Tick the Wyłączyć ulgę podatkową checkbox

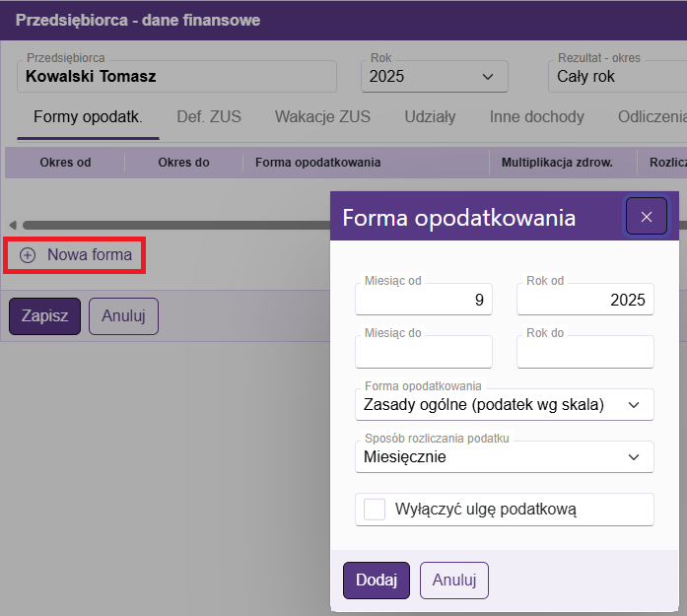click(375, 510)
